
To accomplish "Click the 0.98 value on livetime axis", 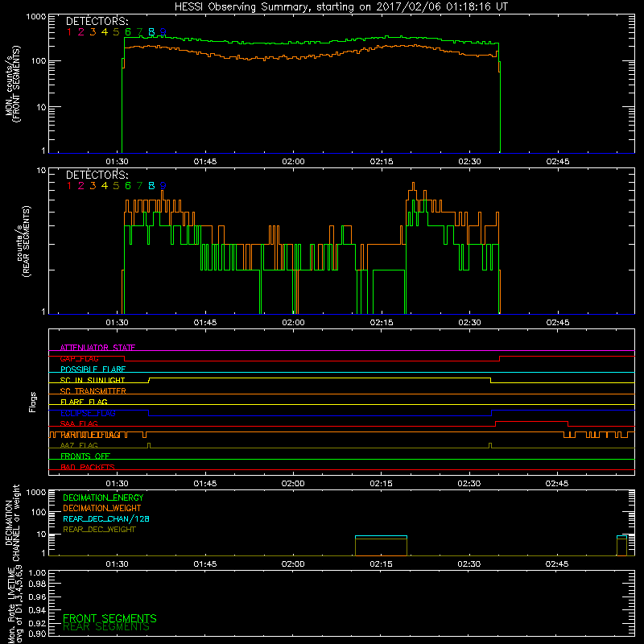I will point(37,584).
